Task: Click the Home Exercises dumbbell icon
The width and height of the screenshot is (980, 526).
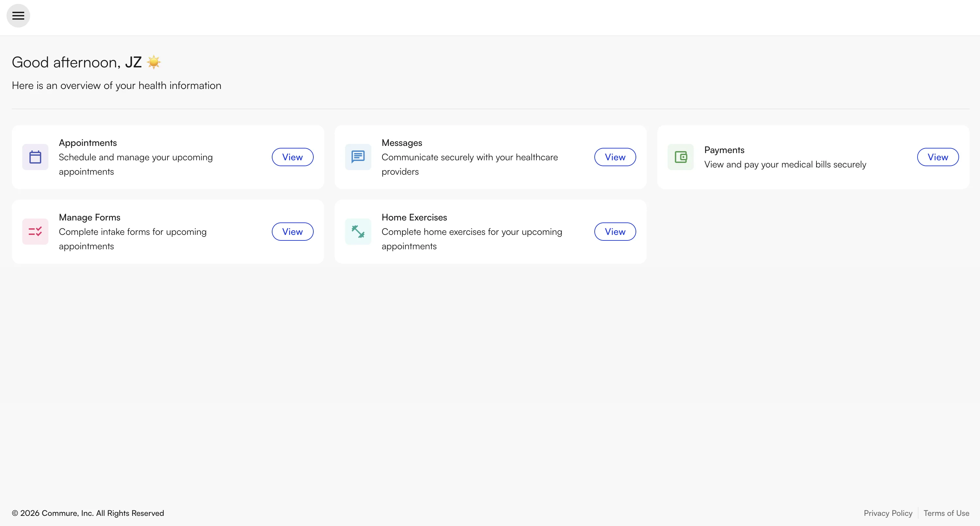Action: point(358,231)
